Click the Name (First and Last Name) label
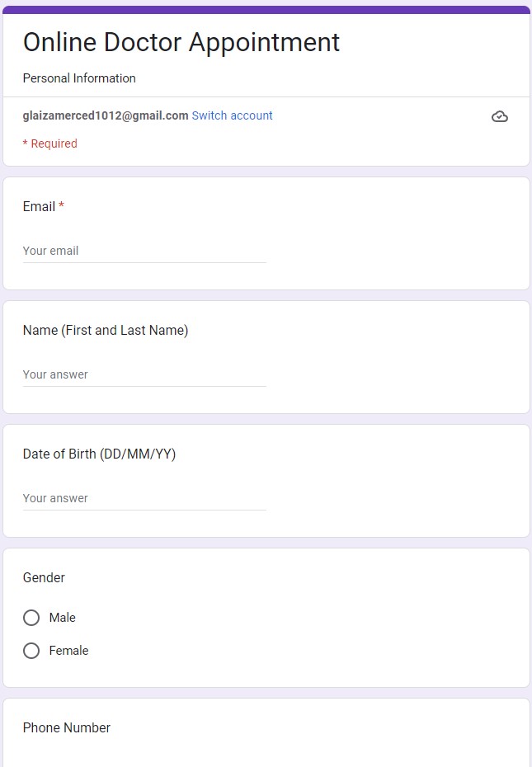 click(106, 330)
